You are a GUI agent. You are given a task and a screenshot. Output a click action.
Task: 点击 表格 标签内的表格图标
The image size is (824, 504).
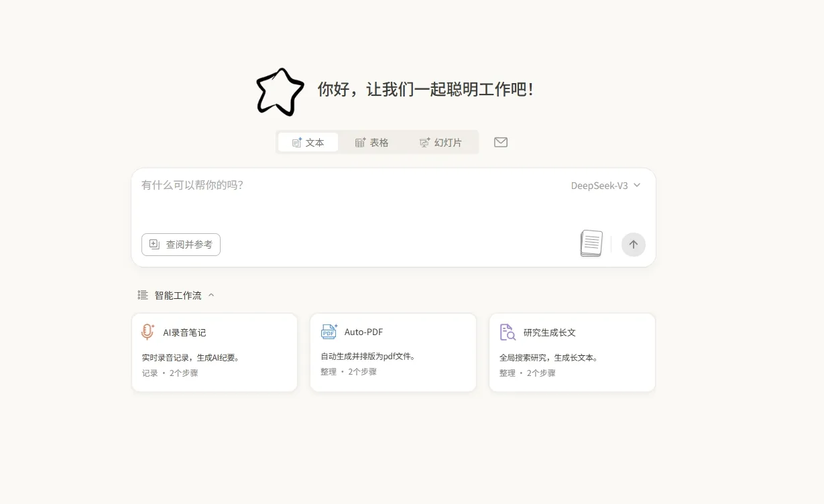pos(359,142)
